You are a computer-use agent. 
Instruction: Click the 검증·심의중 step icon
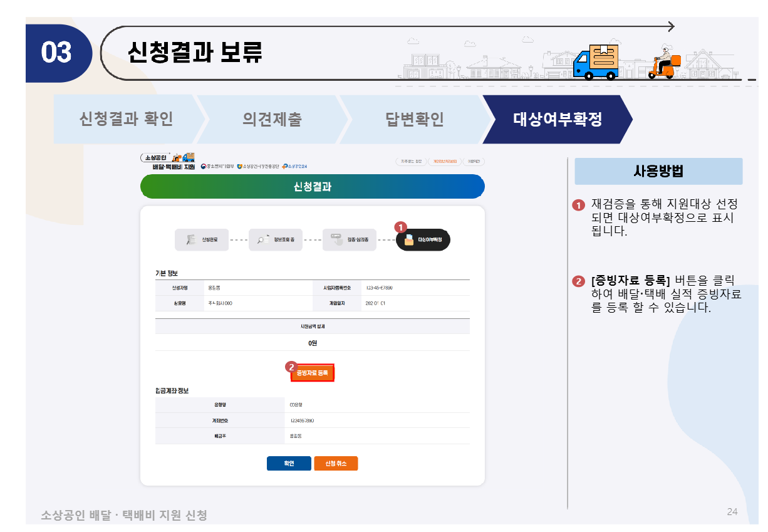point(336,239)
